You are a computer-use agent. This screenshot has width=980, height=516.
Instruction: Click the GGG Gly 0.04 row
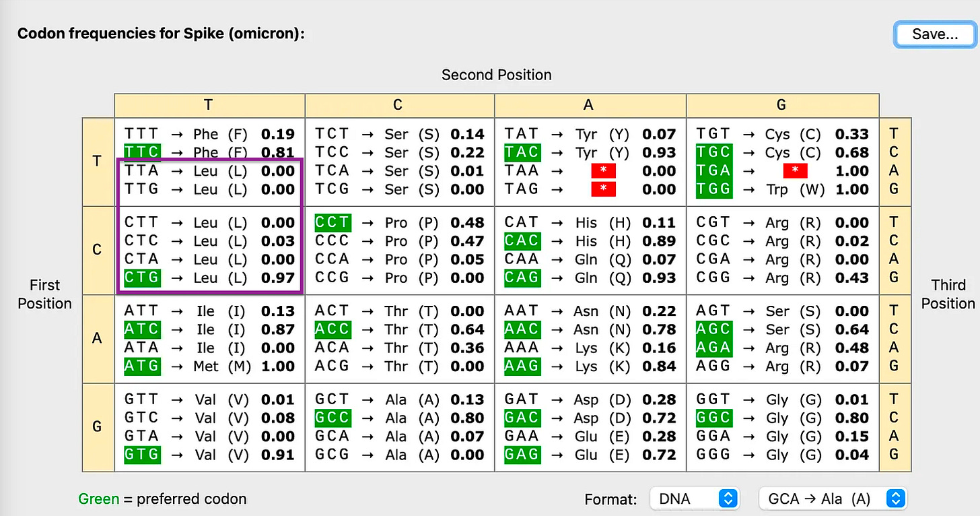pos(782,455)
